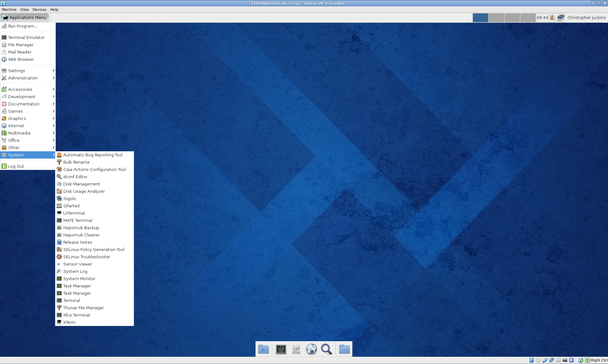The width and height of the screenshot is (608, 364).
Task: Open Disk Usage Analyzer entry
Action: click(84, 191)
